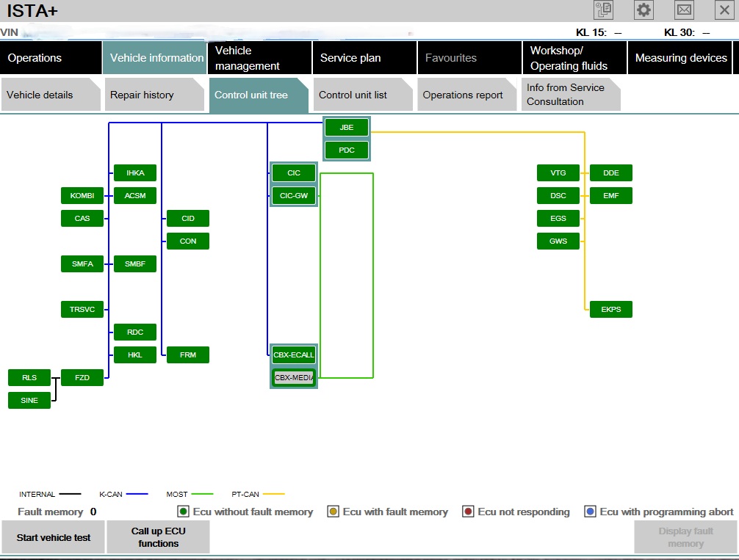Image resolution: width=739 pixels, height=560 pixels.
Task: Open the operations list documents icon
Action: pos(603,10)
